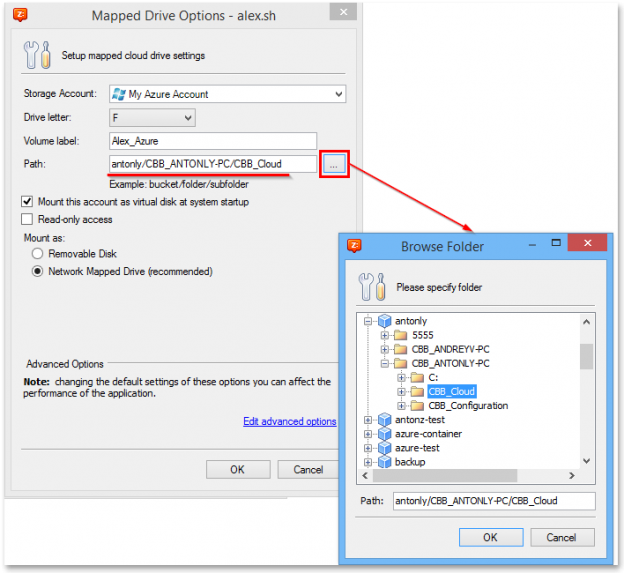Click the tools icon beside the Setup mapped cloud drive settings heading
624x573 pixels.
(37, 55)
